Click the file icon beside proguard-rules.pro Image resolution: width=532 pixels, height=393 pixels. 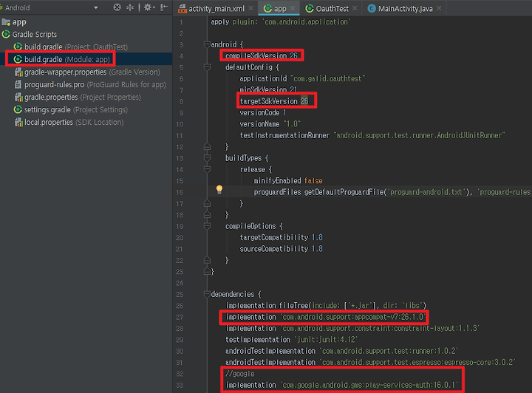coord(18,84)
